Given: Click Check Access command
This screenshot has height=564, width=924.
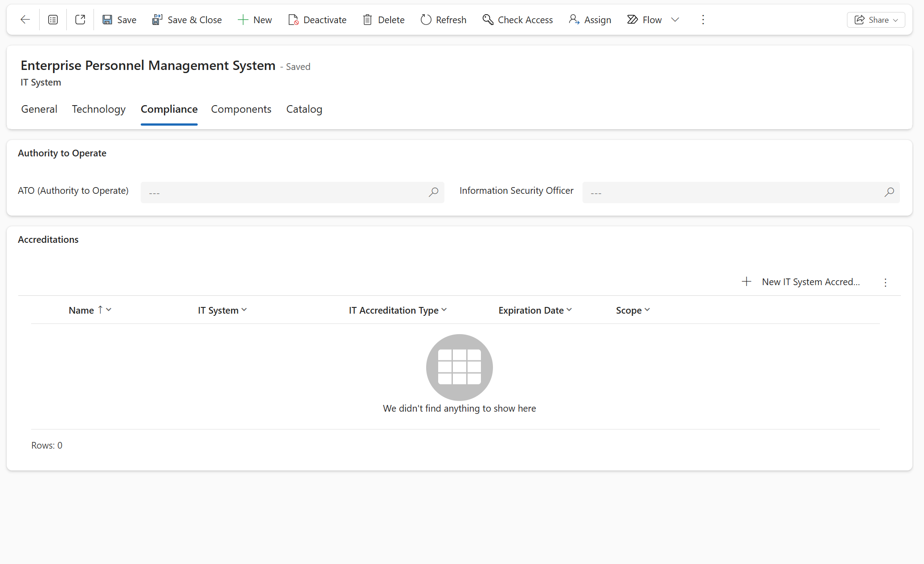Looking at the screenshot, I should pyautogui.click(x=517, y=20).
